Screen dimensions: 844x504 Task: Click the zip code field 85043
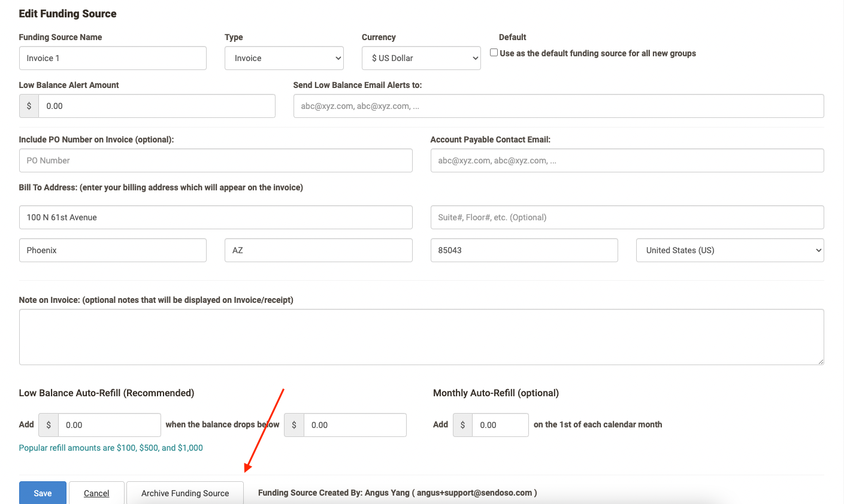(524, 250)
